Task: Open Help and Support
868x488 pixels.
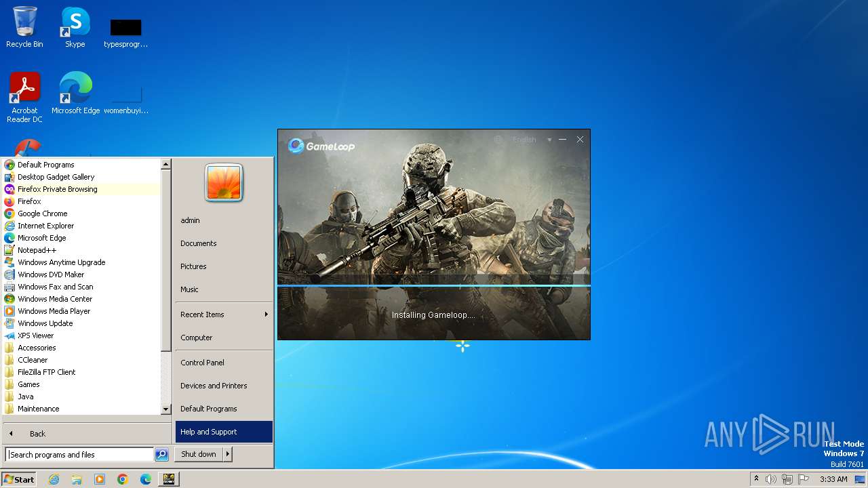Action: click(224, 432)
